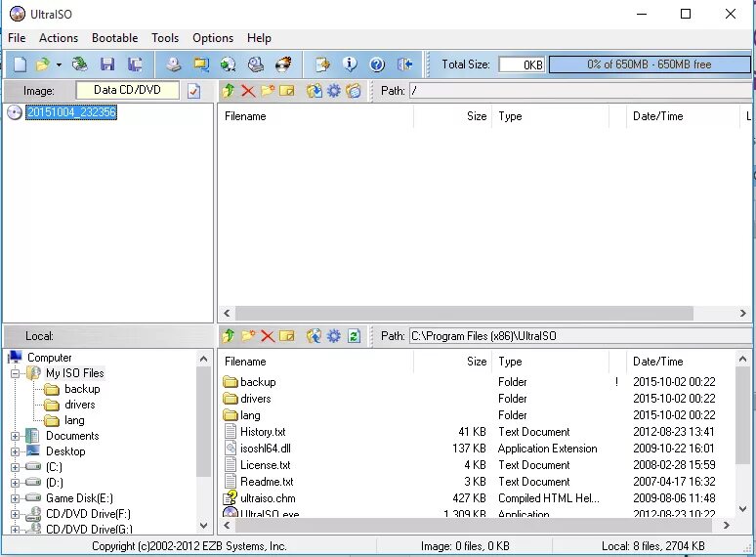756x557 pixels.
Task: Expand the Desktop tree node
Action: tap(15, 451)
